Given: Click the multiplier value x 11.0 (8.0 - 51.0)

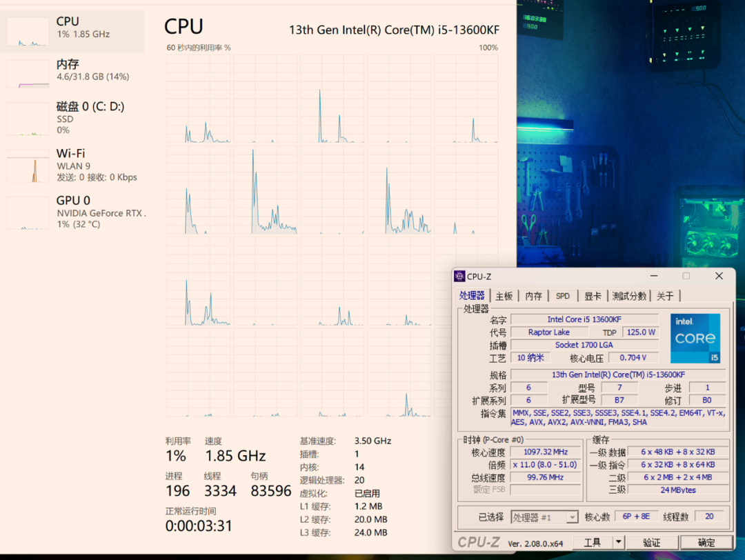Looking at the screenshot, I should (546, 465).
